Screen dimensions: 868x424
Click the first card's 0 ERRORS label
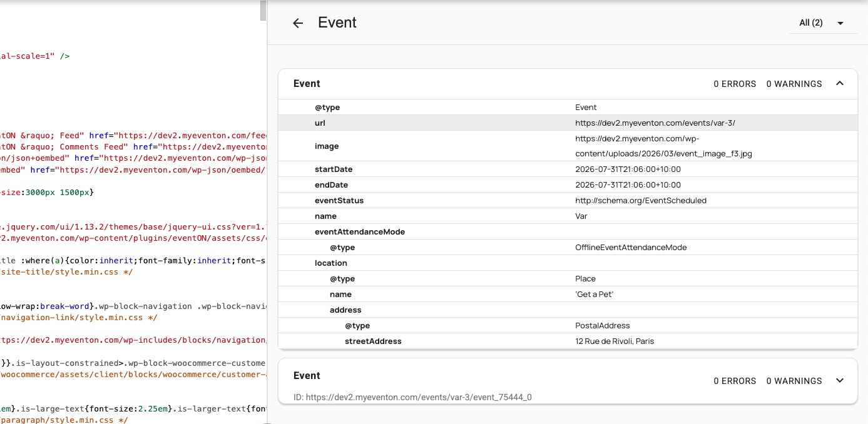(x=735, y=84)
